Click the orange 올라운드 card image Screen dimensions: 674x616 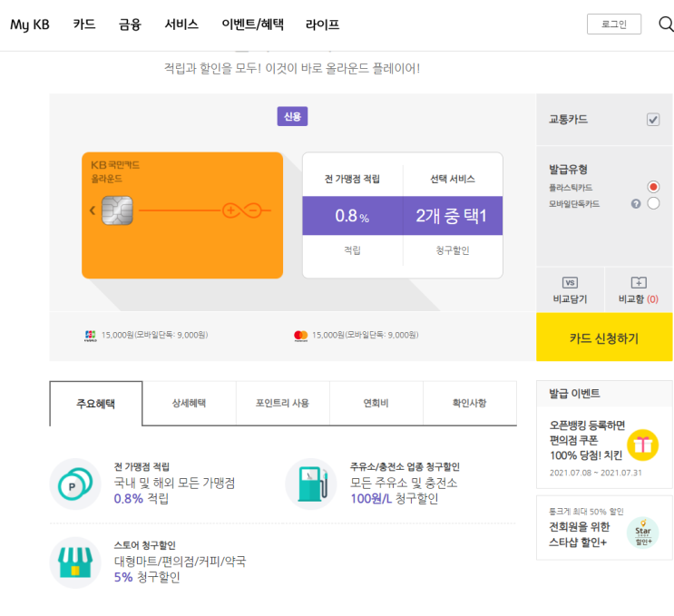click(182, 215)
